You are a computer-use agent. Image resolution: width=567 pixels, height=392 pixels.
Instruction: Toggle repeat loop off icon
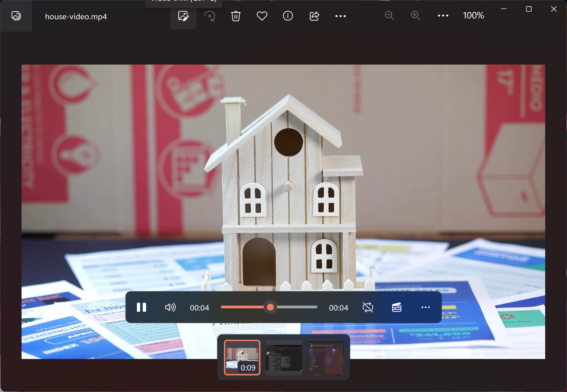368,307
